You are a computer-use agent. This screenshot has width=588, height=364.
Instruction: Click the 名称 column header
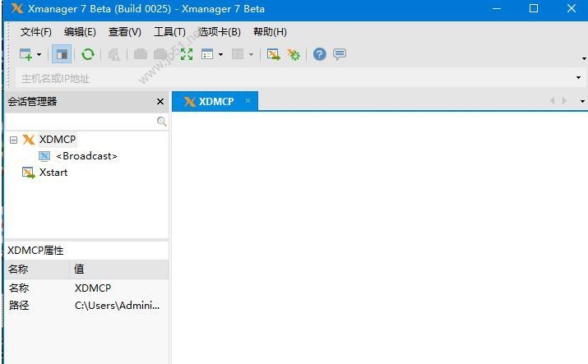[x=38, y=270]
